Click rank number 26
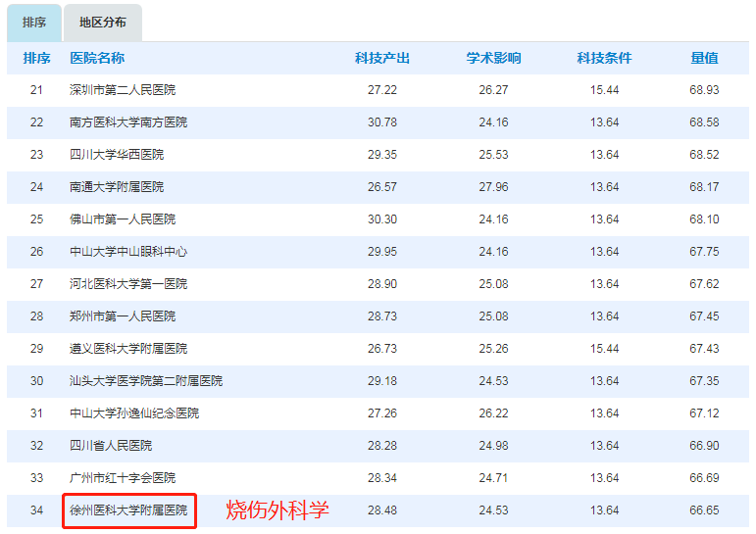Screen dimensions: 756x534 (x=36, y=252)
